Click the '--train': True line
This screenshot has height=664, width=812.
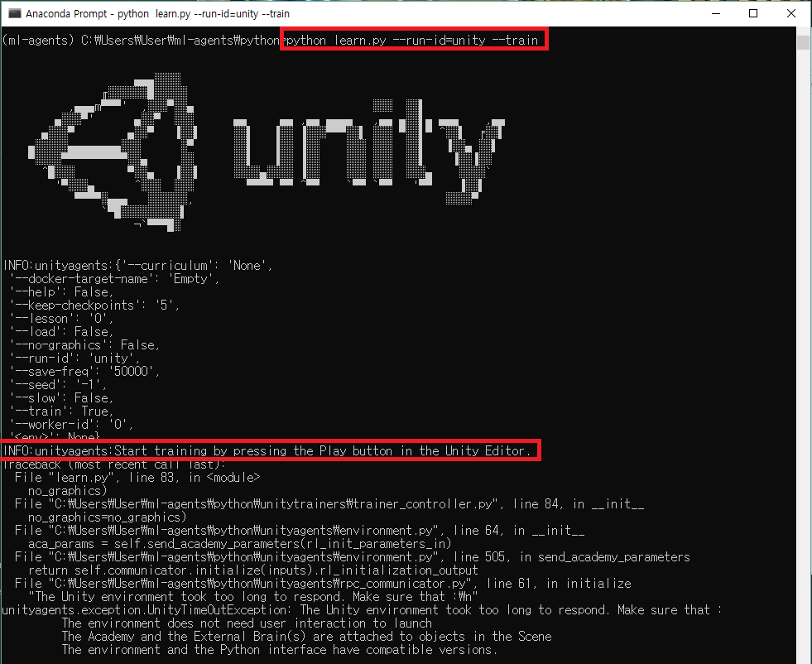click(61, 411)
